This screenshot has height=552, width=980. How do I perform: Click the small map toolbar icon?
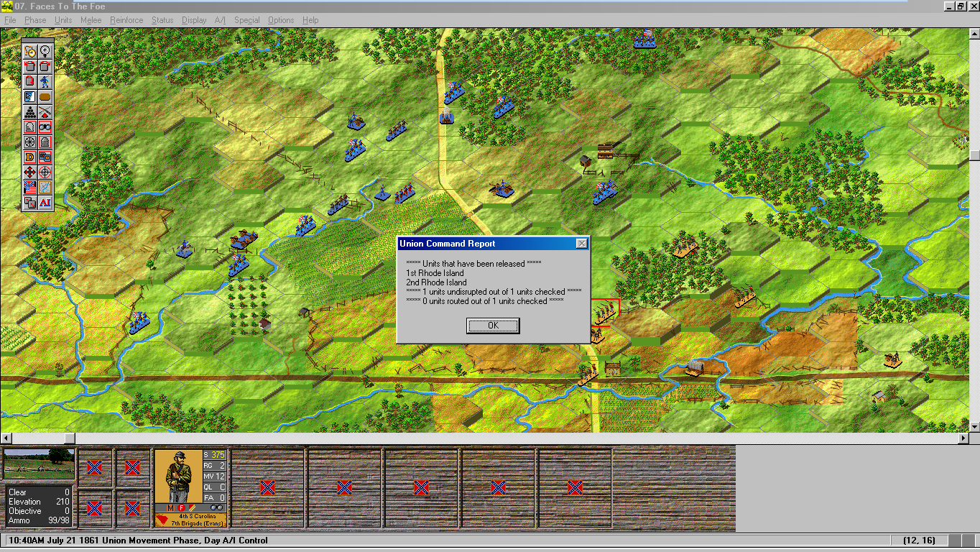45,187
